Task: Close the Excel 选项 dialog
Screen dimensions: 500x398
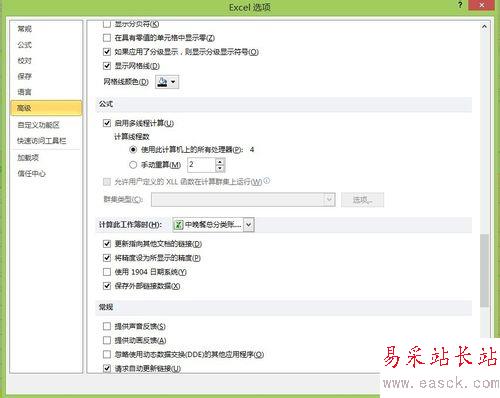Action: (x=482, y=5)
